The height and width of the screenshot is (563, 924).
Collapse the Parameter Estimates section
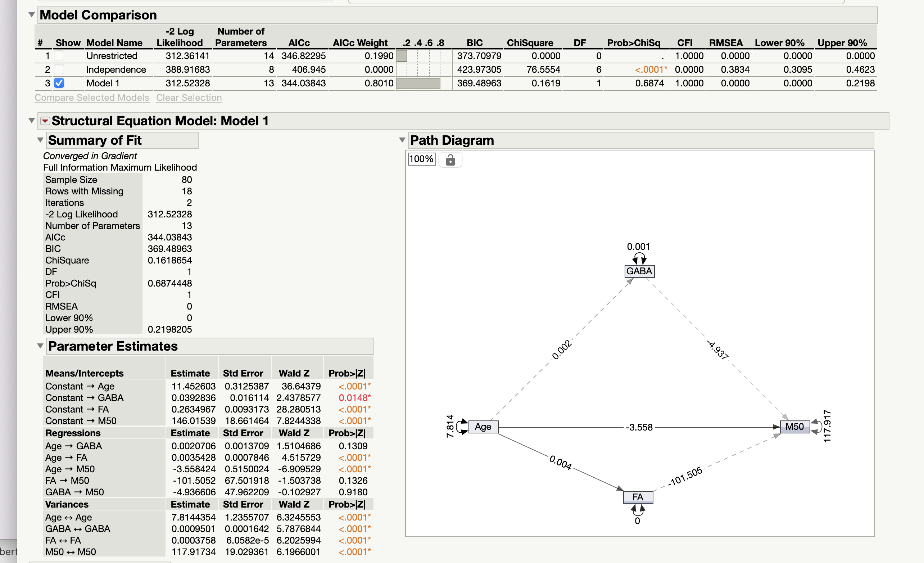pyautogui.click(x=40, y=346)
